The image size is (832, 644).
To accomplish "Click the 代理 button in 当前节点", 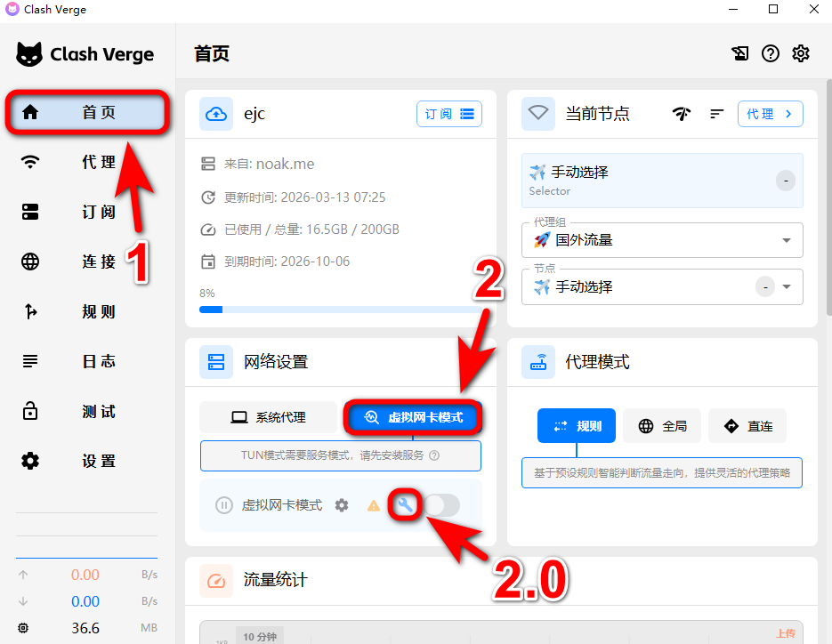I will pos(770,114).
